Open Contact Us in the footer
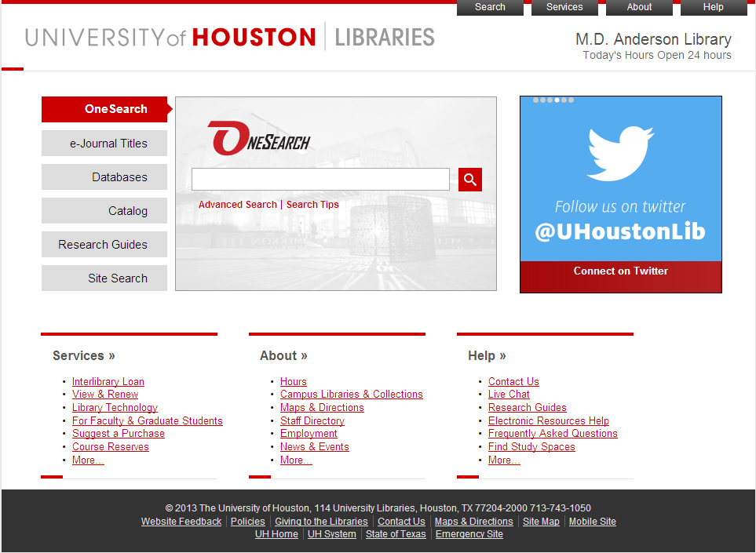The image size is (756, 553). [401, 521]
